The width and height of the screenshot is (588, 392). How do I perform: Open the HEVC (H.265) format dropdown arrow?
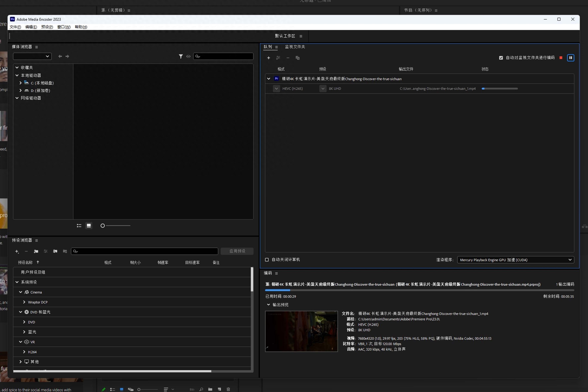point(276,89)
